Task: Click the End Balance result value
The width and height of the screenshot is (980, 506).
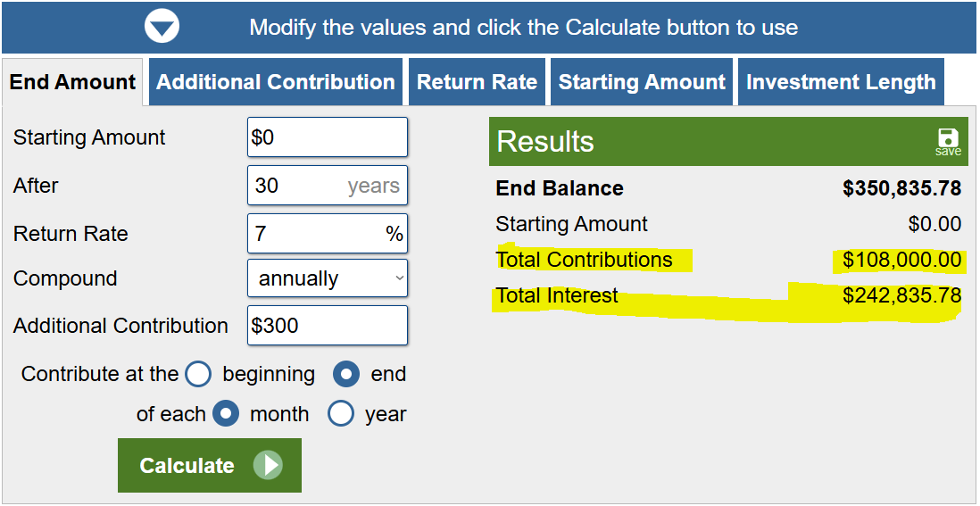Action: click(x=901, y=188)
